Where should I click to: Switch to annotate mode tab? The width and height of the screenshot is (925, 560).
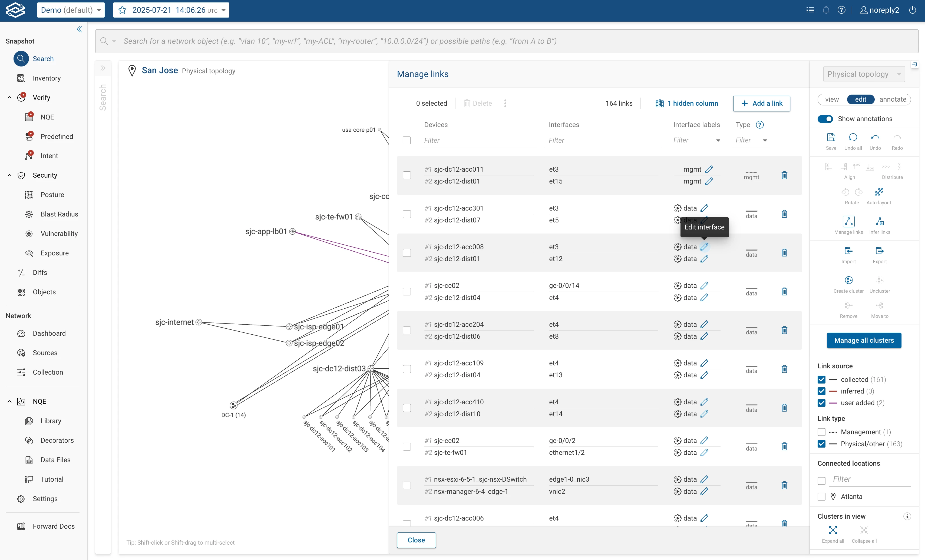892,99
